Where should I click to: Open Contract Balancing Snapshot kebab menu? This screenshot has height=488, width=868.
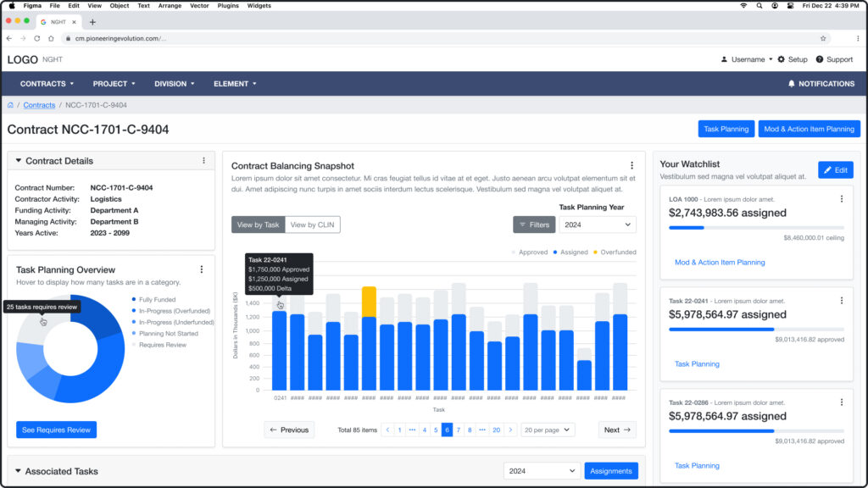[632, 166]
